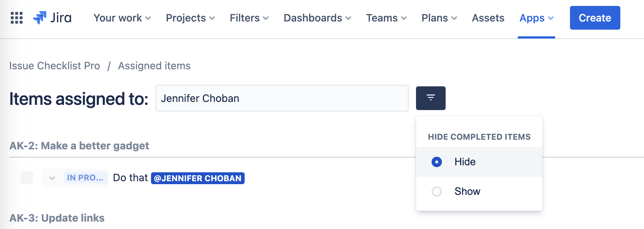Screen dimensions: 644x229
Task: Click the Jennifer Choban assignee field
Action: 282,98
